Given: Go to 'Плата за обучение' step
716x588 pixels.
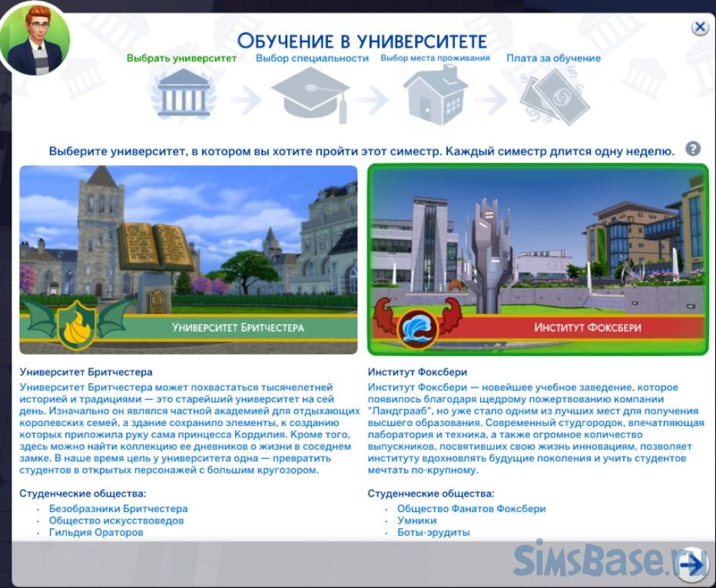Looking at the screenshot, I should tap(553, 58).
